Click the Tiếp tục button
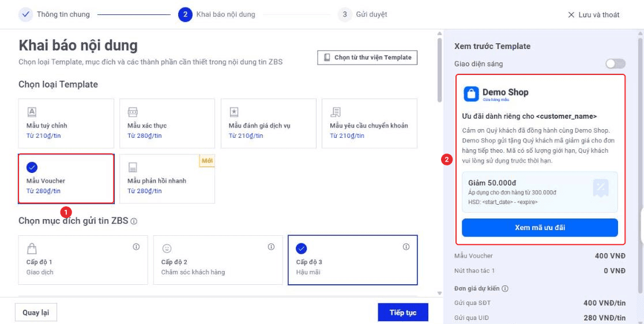Screen dimensions: 644x324 pos(403,312)
